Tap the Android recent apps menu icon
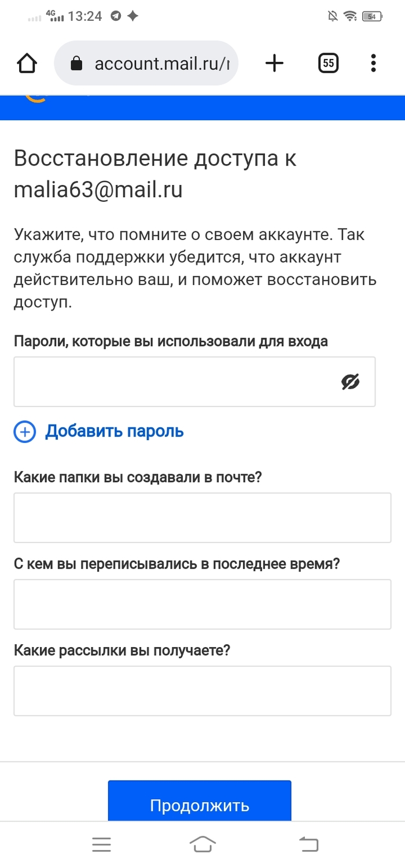 [101, 845]
